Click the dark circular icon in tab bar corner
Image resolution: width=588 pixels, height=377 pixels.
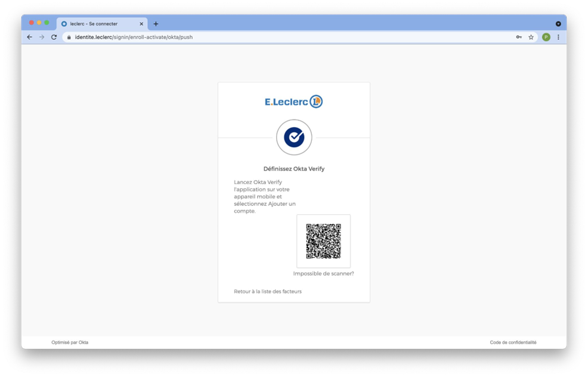(x=558, y=24)
